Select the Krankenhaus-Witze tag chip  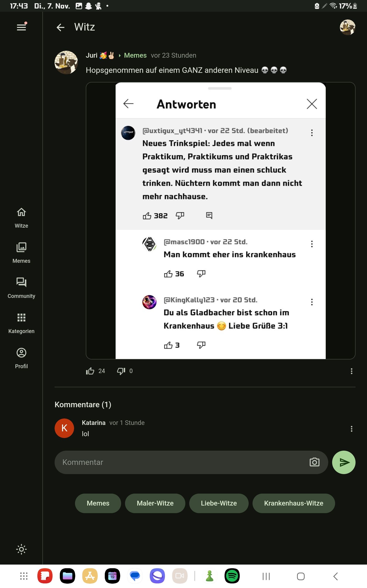293,503
